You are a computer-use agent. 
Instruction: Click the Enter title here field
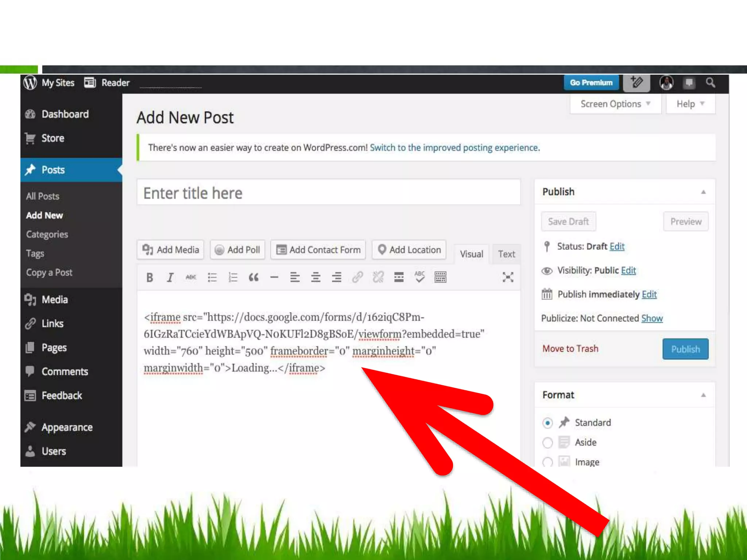click(328, 193)
